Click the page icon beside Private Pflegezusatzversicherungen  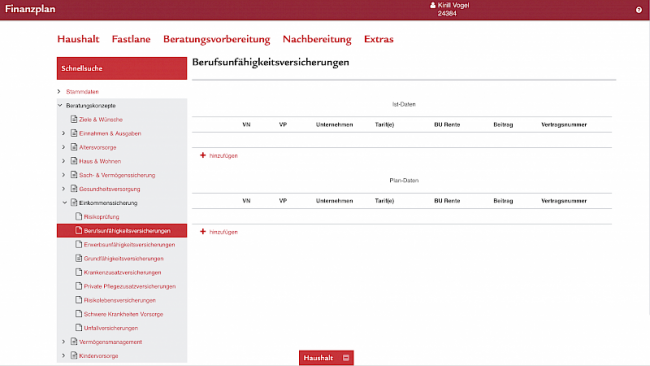(79, 286)
